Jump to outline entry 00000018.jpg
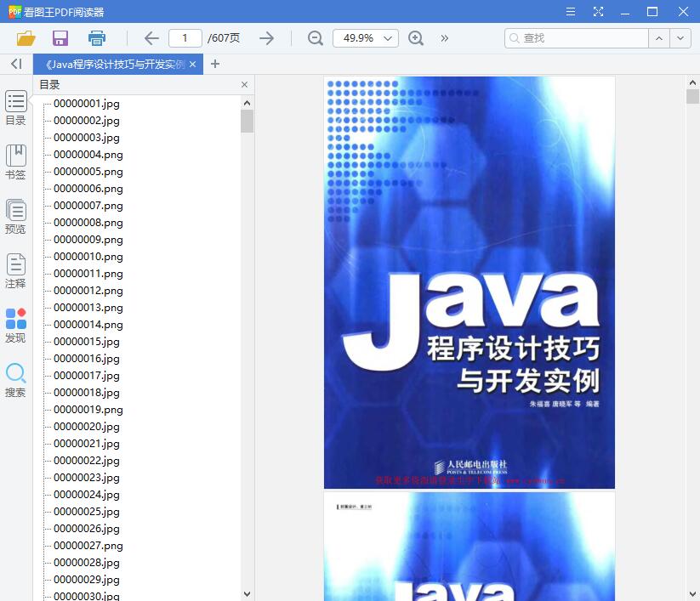This screenshot has height=601, width=700. coord(87,392)
